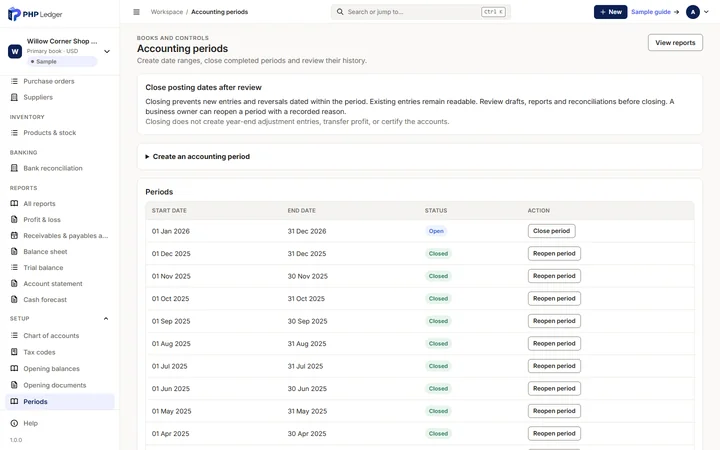This screenshot has width=720, height=450.
Task: Focus the Search or jump to field
Action: coord(421,12)
